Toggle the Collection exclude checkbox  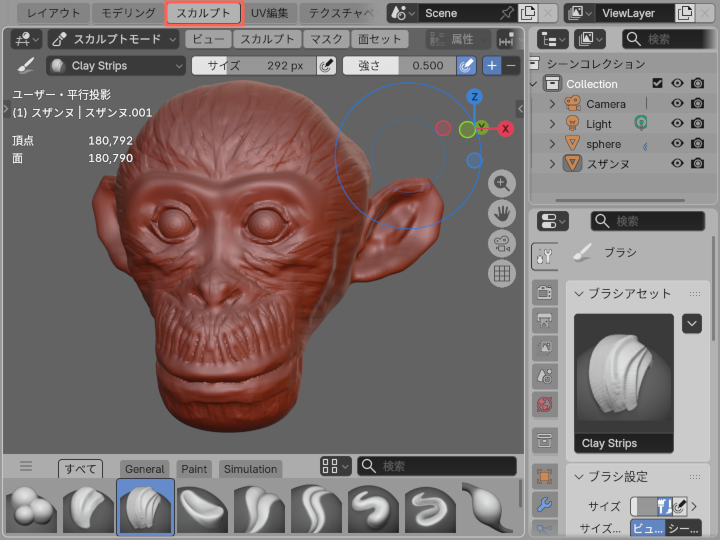pyautogui.click(x=657, y=83)
